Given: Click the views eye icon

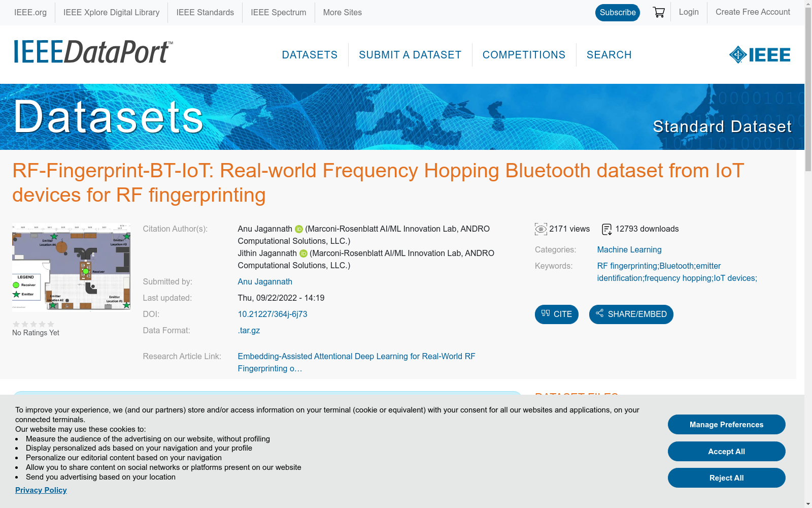Looking at the screenshot, I should [x=541, y=229].
